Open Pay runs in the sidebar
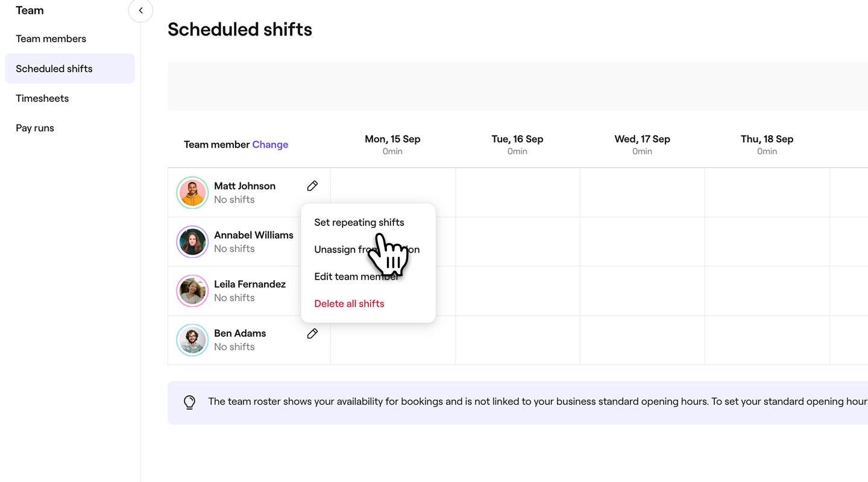 [35, 128]
